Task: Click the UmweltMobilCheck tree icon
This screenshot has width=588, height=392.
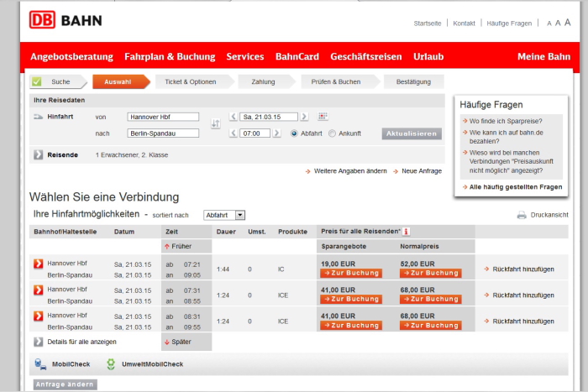Action: [x=111, y=364]
